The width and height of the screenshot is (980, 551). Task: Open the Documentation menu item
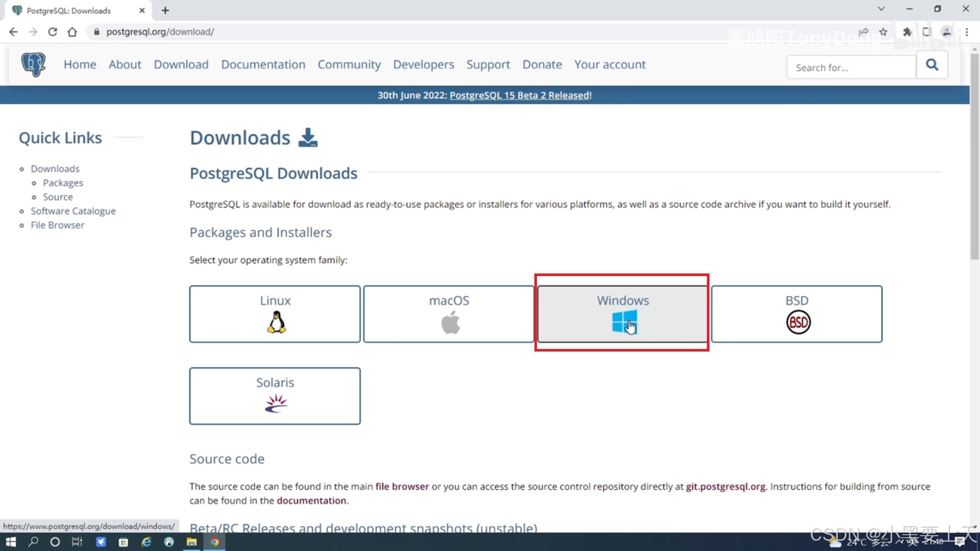(263, 65)
